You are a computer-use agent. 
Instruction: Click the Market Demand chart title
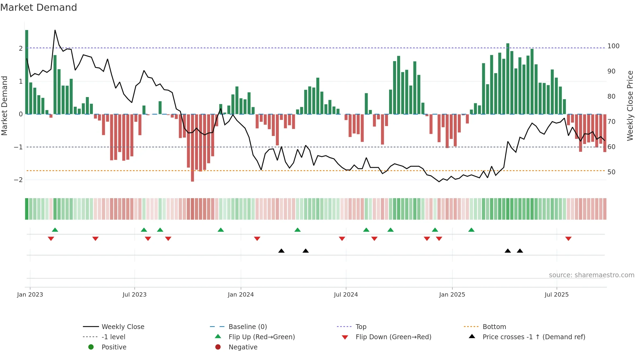click(39, 8)
